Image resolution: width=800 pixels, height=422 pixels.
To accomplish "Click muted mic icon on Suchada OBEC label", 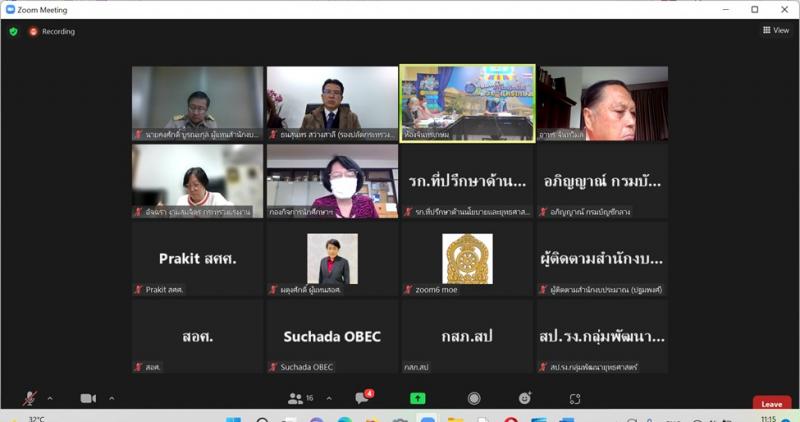I will [273, 367].
